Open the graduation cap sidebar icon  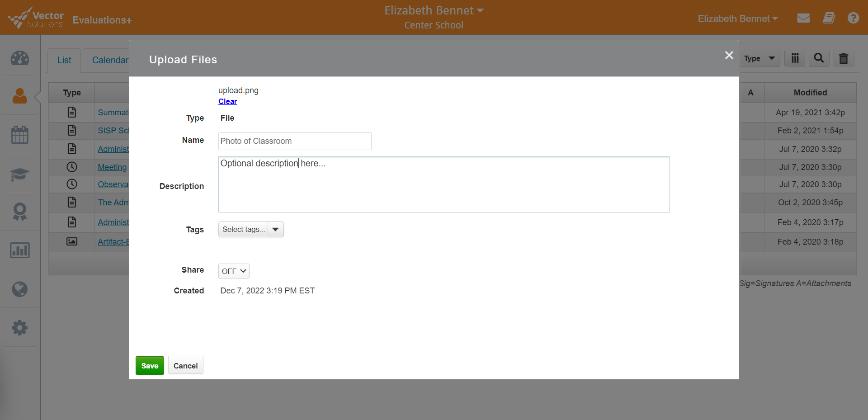click(x=20, y=174)
